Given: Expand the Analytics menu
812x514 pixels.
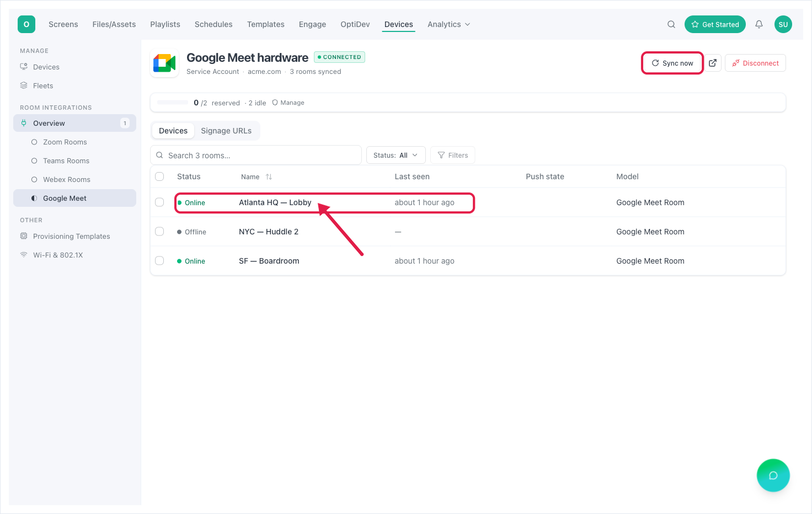Looking at the screenshot, I should tap(449, 24).
